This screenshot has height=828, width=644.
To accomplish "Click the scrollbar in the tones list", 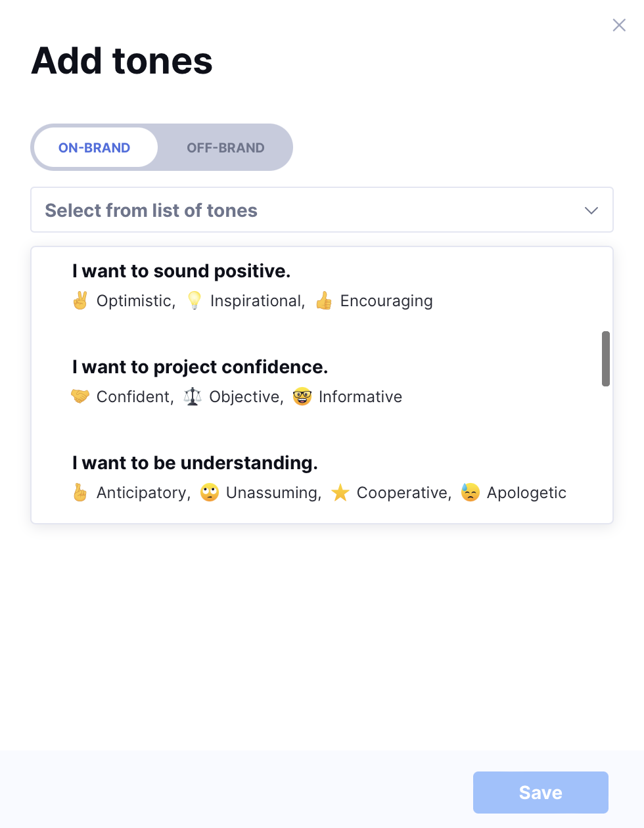I will tap(605, 358).
